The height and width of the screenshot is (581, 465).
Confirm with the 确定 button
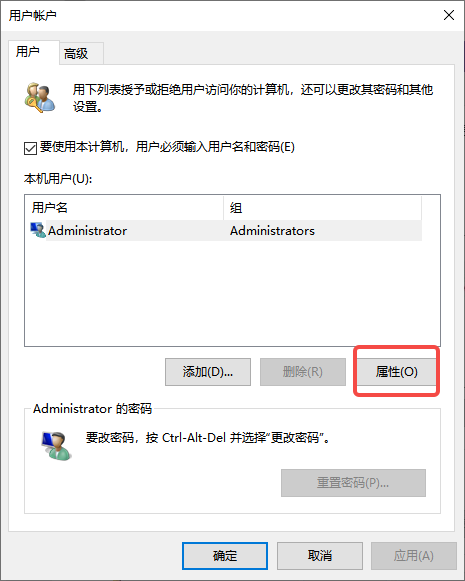pyautogui.click(x=225, y=556)
